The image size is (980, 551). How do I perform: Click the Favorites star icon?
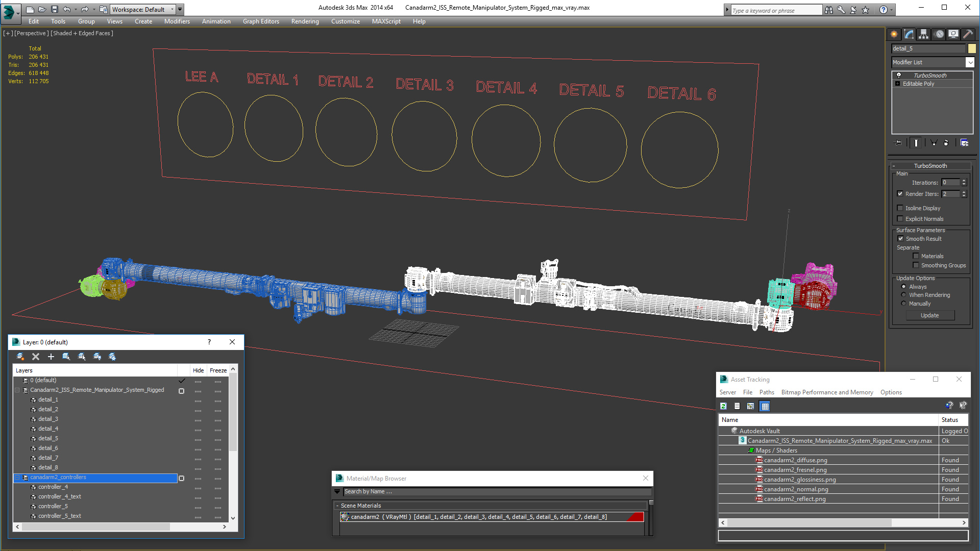(866, 10)
